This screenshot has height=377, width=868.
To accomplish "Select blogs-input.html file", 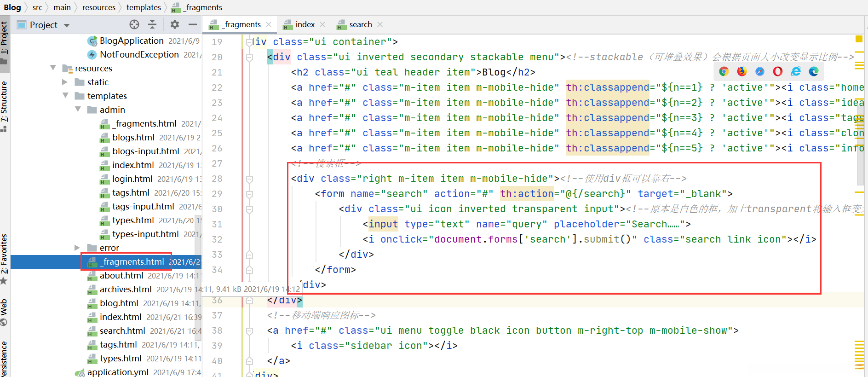I will [x=146, y=151].
